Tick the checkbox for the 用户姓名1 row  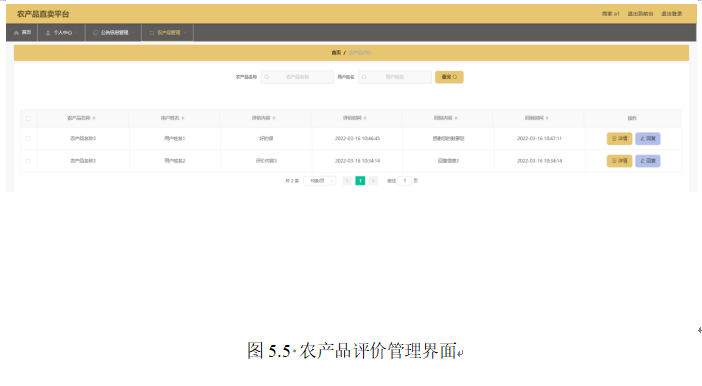point(28,139)
